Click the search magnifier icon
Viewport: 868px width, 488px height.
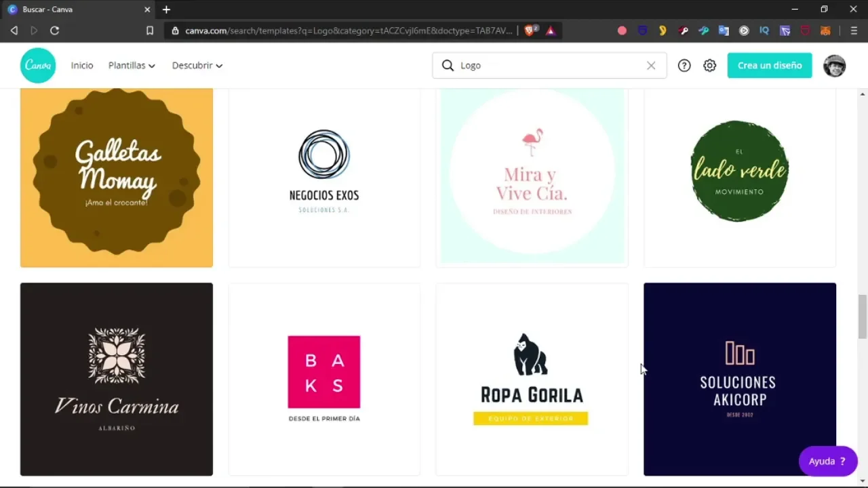tap(448, 66)
